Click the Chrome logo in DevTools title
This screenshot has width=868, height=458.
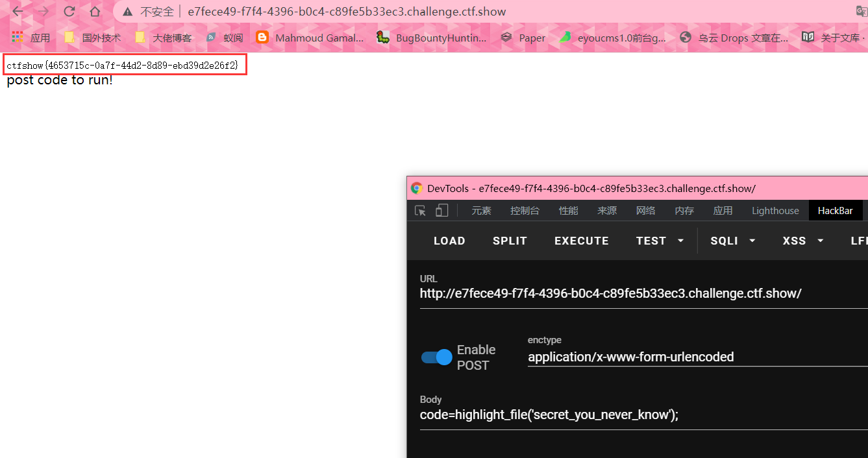coord(417,188)
